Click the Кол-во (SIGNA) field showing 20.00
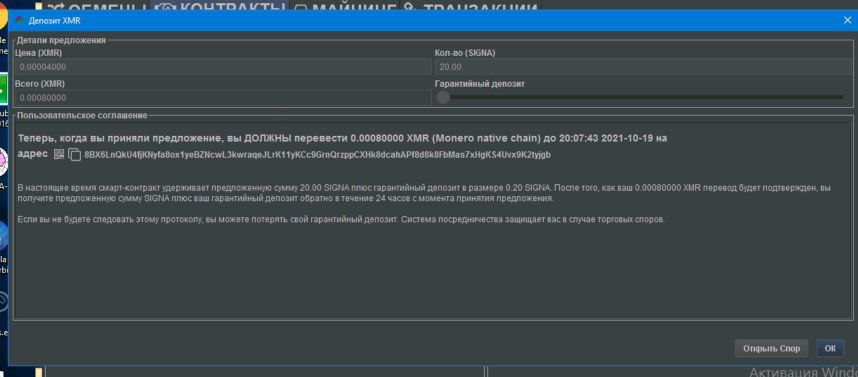The height and width of the screenshot is (377, 858). coord(644,67)
